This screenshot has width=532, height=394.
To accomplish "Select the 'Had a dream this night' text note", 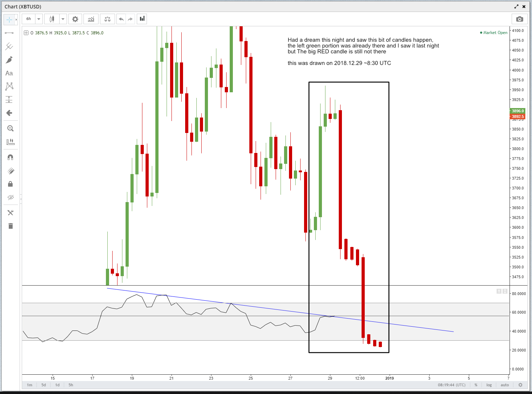I will 363,46.
